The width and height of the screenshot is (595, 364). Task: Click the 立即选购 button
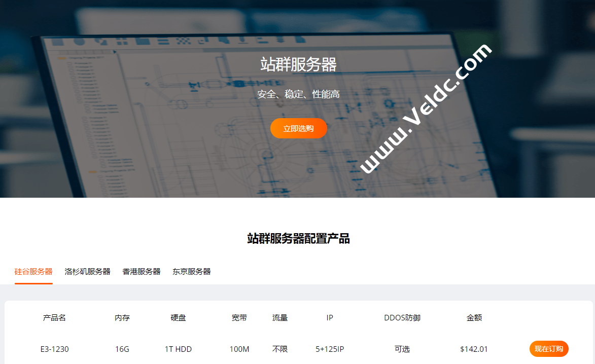point(298,128)
